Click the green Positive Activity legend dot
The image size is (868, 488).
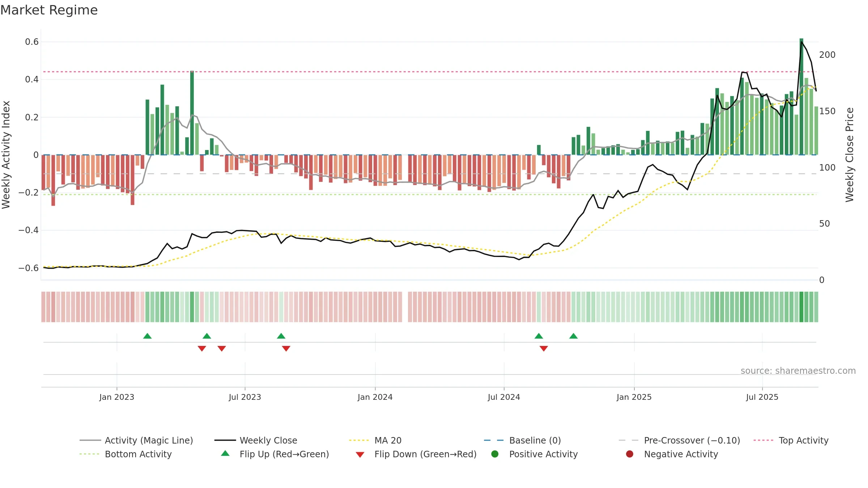tap(495, 454)
